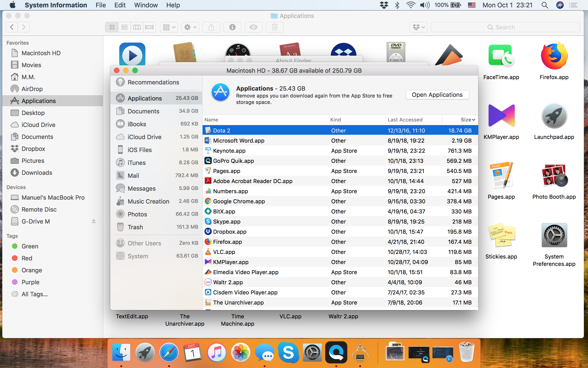
Task: Open the Finder action gear dropdown
Action: point(190,27)
